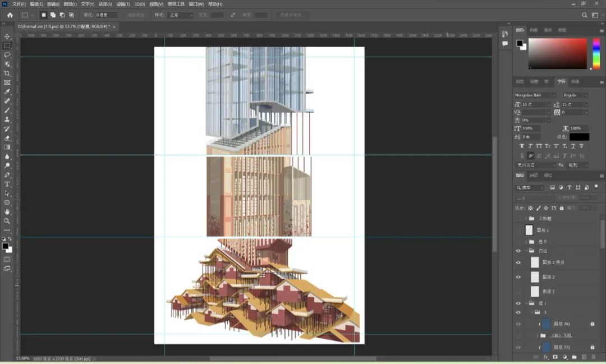The width and height of the screenshot is (606, 364).
Task: Select the Clone Stamp tool
Action: pos(7,120)
